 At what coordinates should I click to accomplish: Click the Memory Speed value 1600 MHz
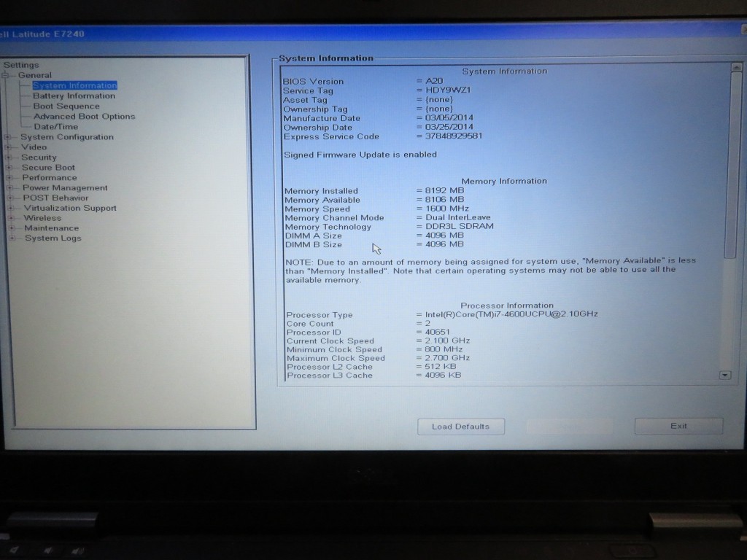pos(447,209)
